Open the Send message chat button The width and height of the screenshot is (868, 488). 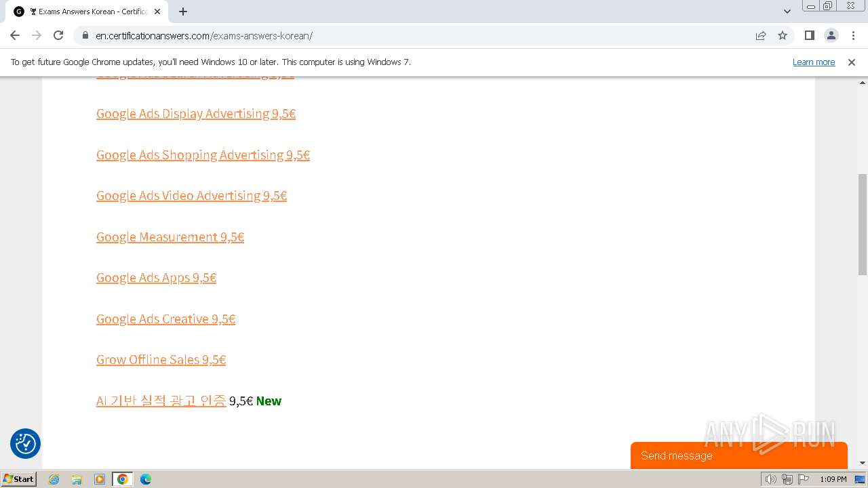click(739, 455)
